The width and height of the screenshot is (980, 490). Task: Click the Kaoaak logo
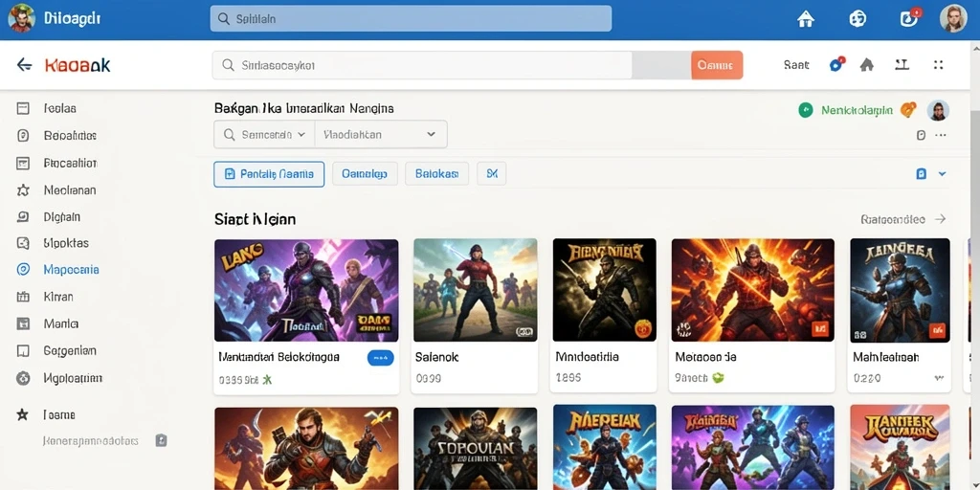[78, 64]
